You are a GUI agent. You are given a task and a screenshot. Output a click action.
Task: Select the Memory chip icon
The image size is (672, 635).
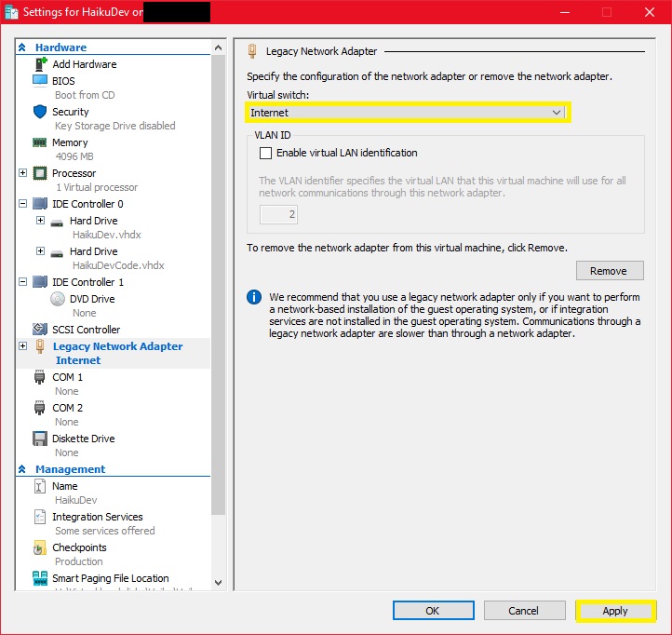click(40, 142)
